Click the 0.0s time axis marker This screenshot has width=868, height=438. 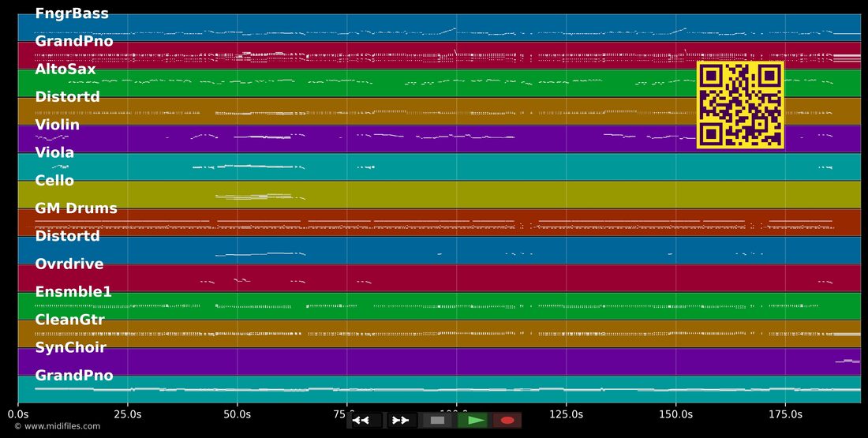tap(18, 414)
